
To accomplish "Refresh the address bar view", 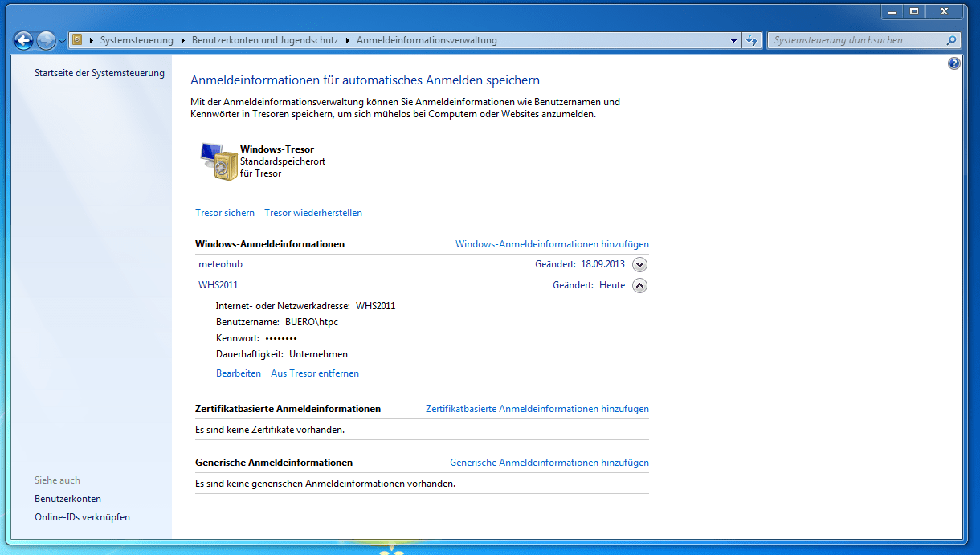I will [x=752, y=40].
